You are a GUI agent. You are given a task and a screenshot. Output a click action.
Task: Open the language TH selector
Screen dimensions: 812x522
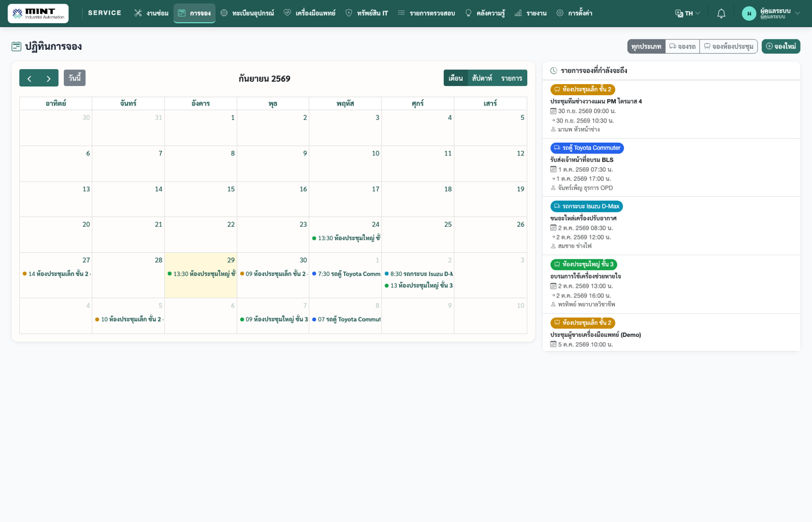coord(688,13)
